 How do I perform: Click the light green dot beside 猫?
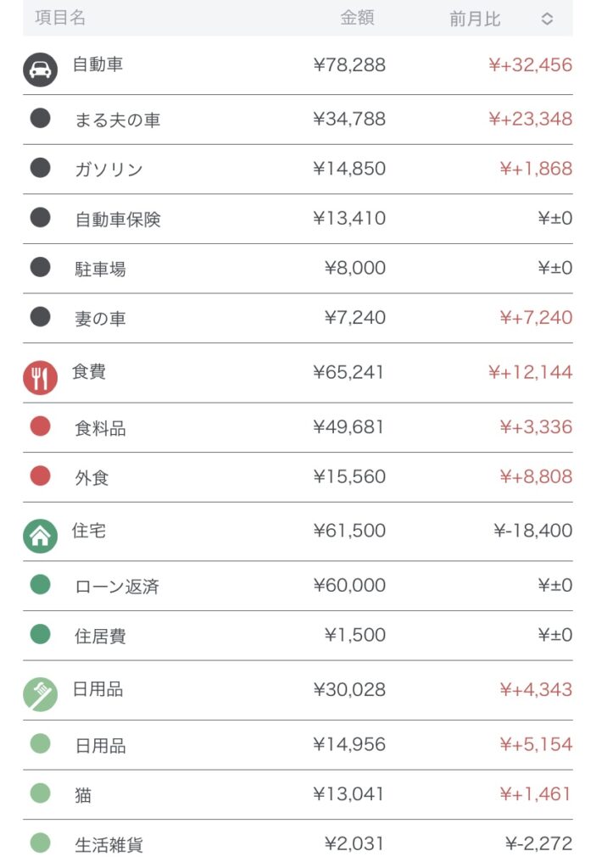pos(40,793)
